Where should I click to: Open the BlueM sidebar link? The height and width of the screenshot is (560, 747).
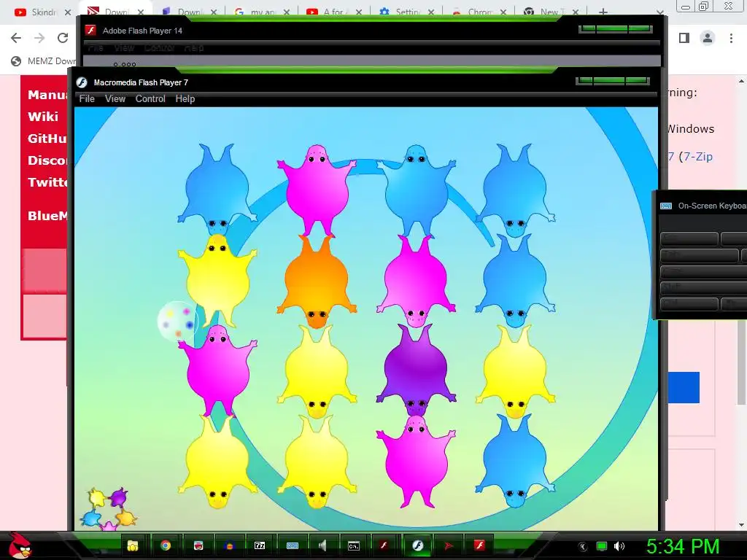[x=47, y=216]
